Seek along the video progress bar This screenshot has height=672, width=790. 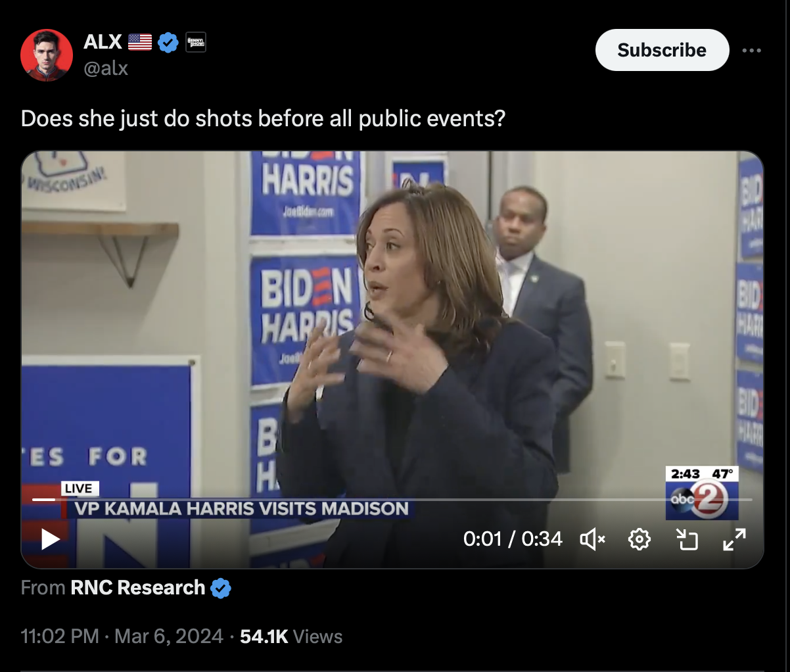pyautogui.click(x=392, y=499)
